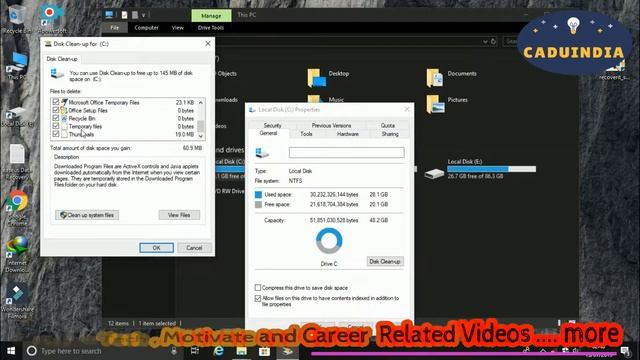
Task: Open the Action Center notification icon
Action: click(625, 351)
